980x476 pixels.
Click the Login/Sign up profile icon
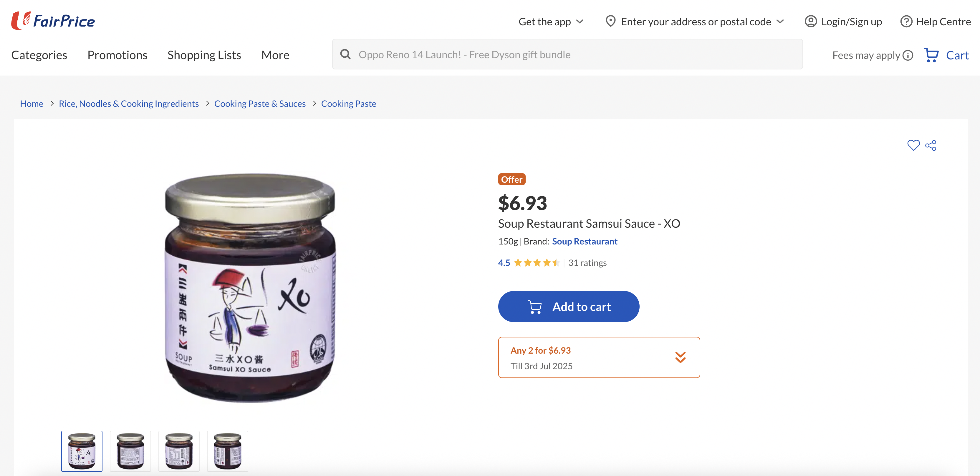(x=811, y=22)
